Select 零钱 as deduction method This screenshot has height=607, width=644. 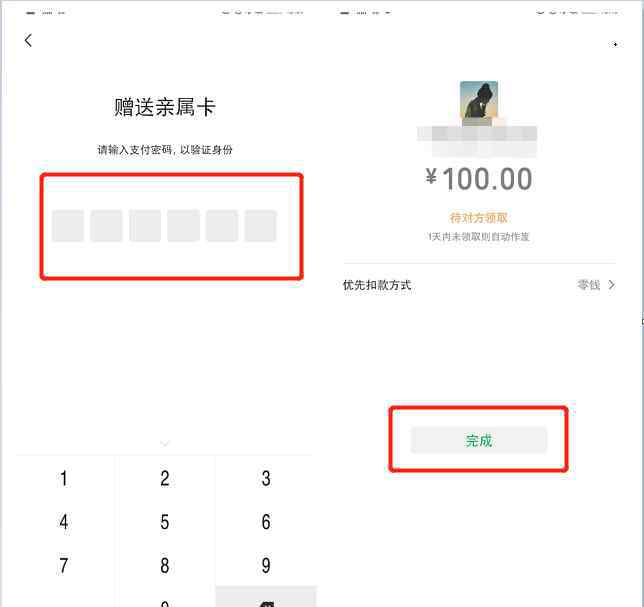coord(589,285)
